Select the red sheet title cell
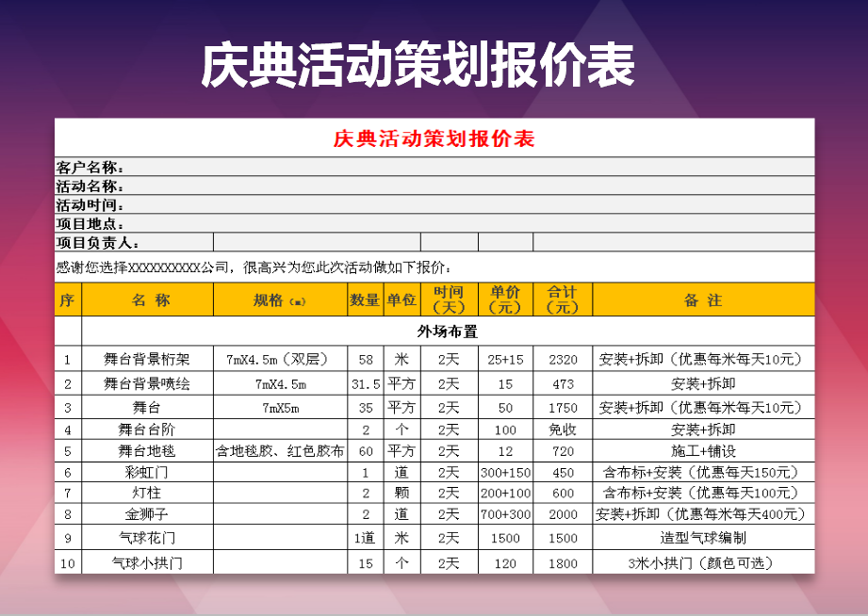This screenshot has height=616, width=868. pyautogui.click(x=434, y=139)
